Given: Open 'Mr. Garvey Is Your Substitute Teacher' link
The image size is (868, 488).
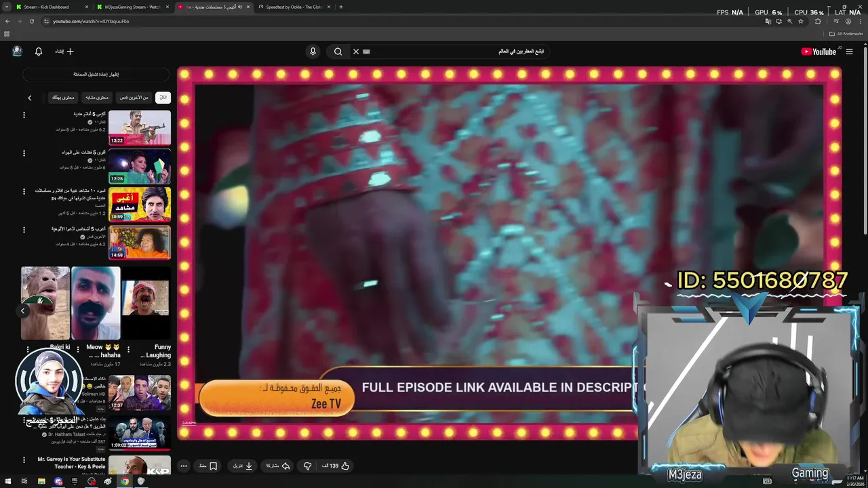Looking at the screenshot, I should [x=71, y=462].
